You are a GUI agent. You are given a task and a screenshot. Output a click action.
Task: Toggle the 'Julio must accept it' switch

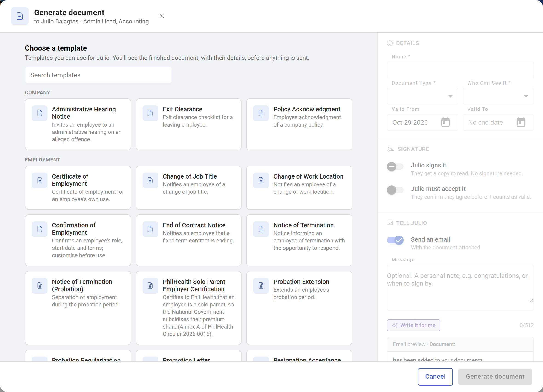tap(395, 190)
